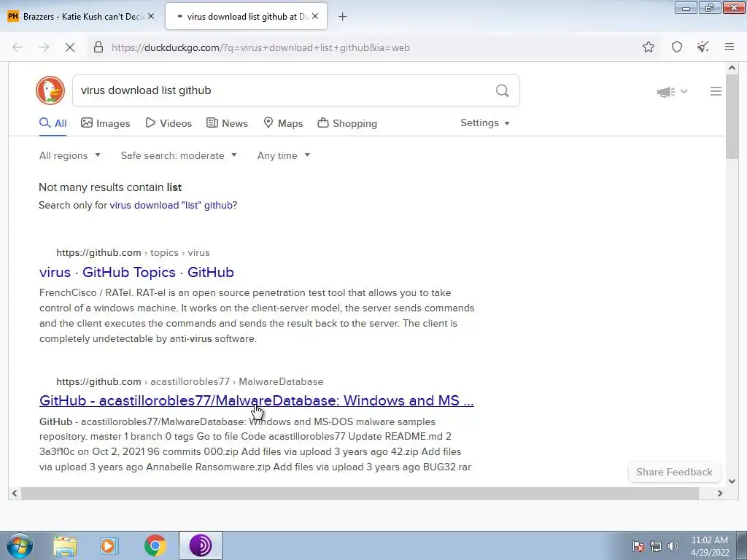Switch to News results tab
747x560 pixels.
point(227,123)
